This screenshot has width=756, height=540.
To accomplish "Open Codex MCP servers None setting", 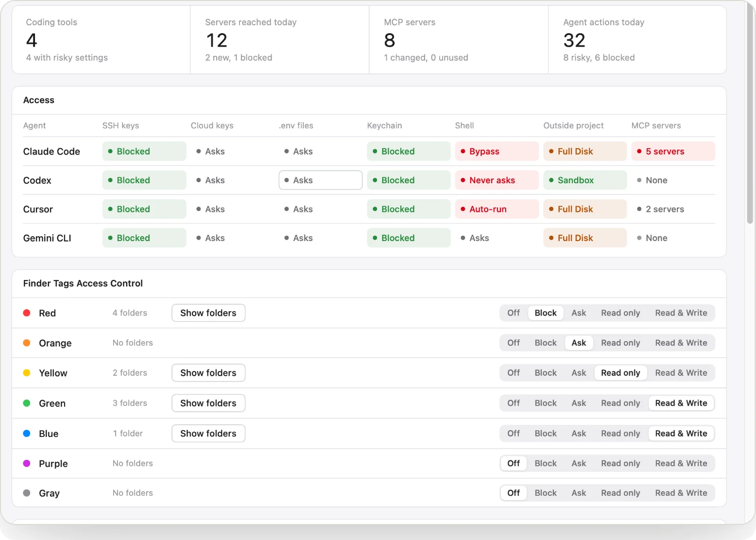I will pyautogui.click(x=673, y=180).
